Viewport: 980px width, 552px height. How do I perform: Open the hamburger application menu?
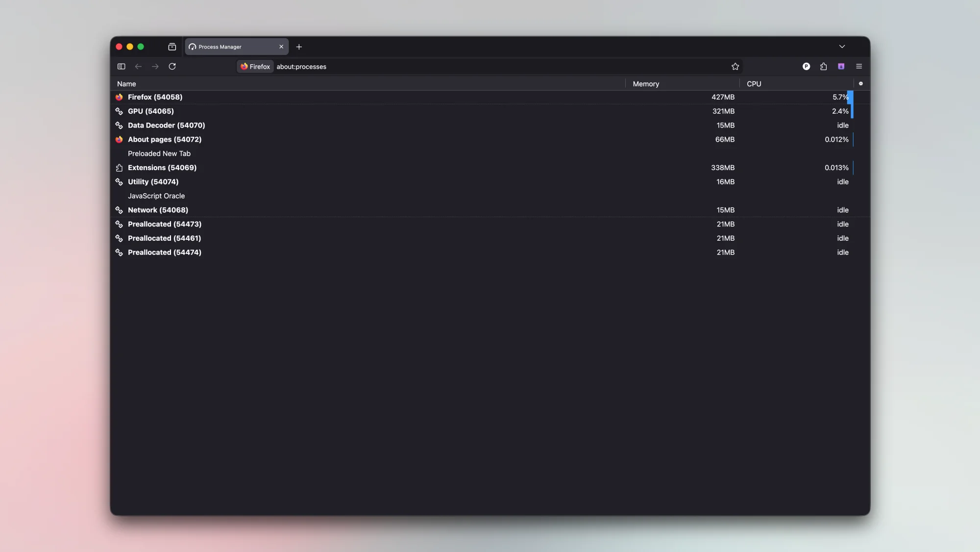[x=858, y=66]
